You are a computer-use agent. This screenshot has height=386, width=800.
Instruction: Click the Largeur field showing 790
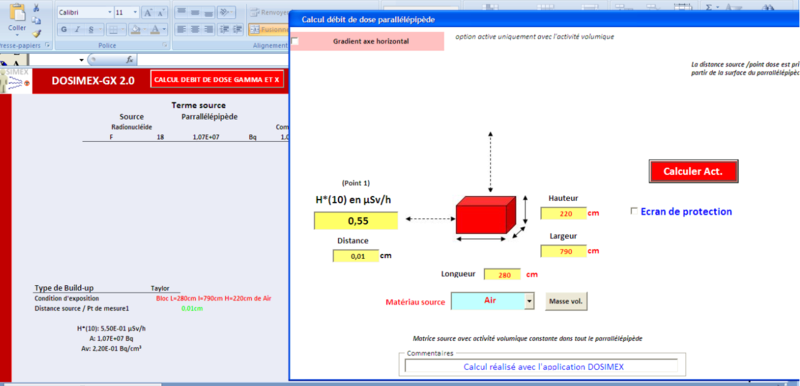(x=563, y=251)
